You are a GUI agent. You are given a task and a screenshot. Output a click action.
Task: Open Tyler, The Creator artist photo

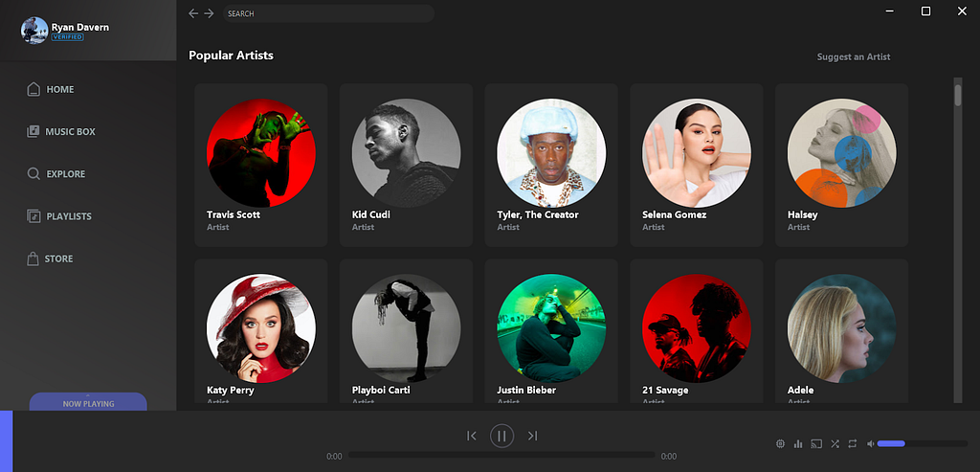[x=551, y=152]
